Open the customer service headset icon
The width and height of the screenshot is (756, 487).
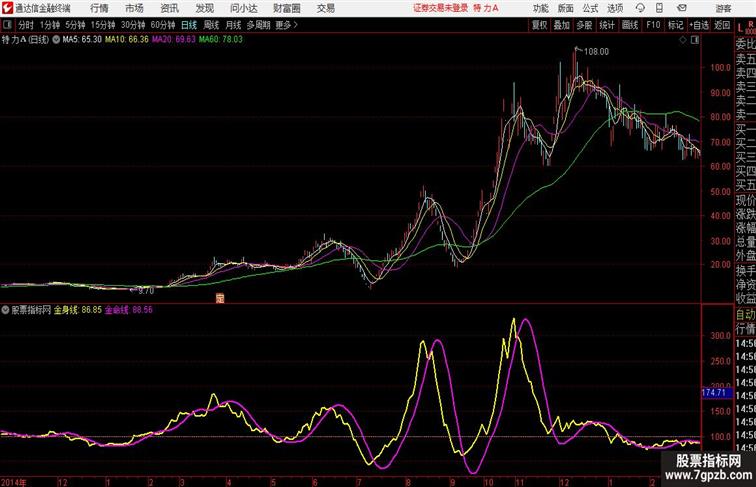(640, 8)
